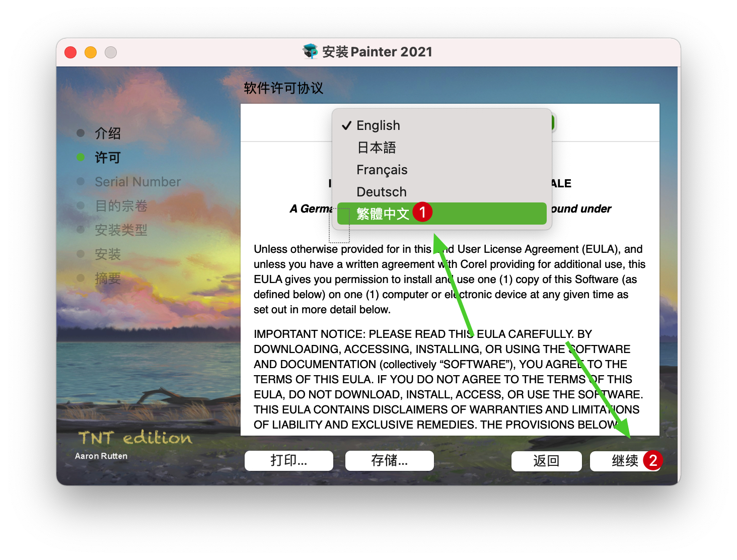Screen dimensions: 737x560
Task: Click the gray bullet beside 介绍 step
Action: pyautogui.click(x=81, y=133)
